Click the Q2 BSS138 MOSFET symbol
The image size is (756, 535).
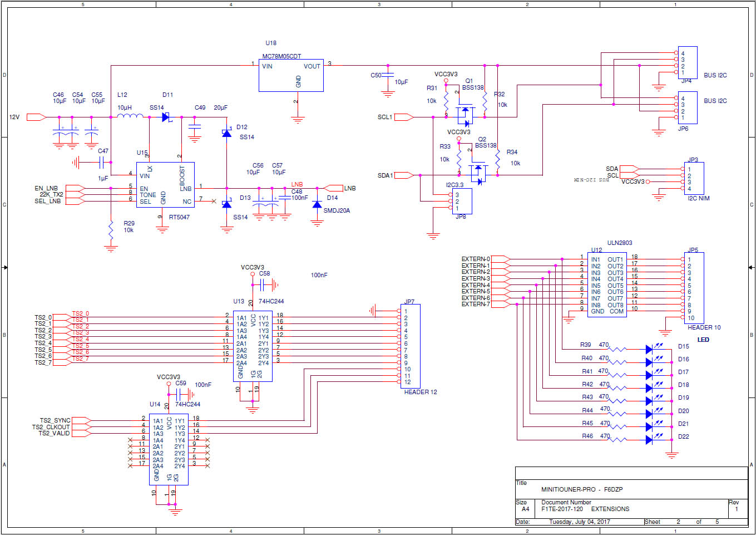coord(478,174)
